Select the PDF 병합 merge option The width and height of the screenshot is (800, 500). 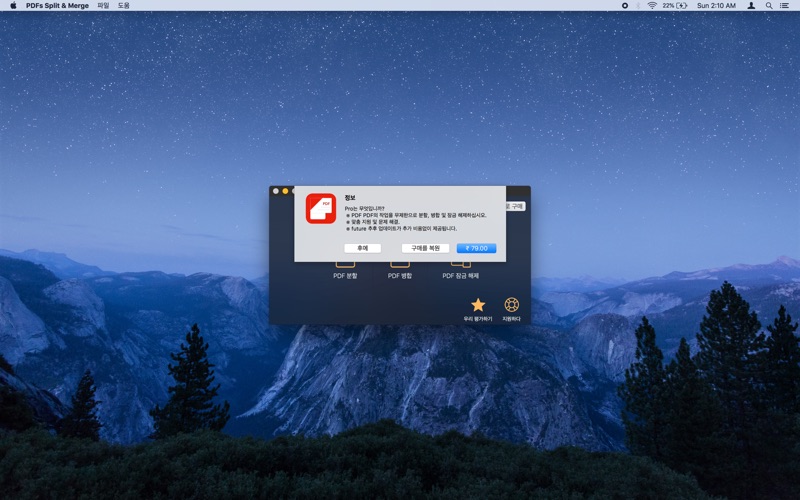(400, 274)
